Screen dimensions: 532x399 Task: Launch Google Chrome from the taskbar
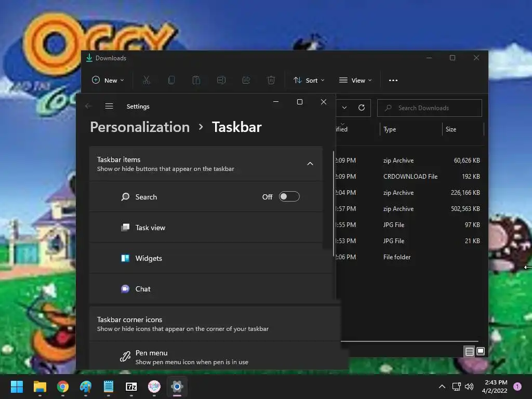63,387
